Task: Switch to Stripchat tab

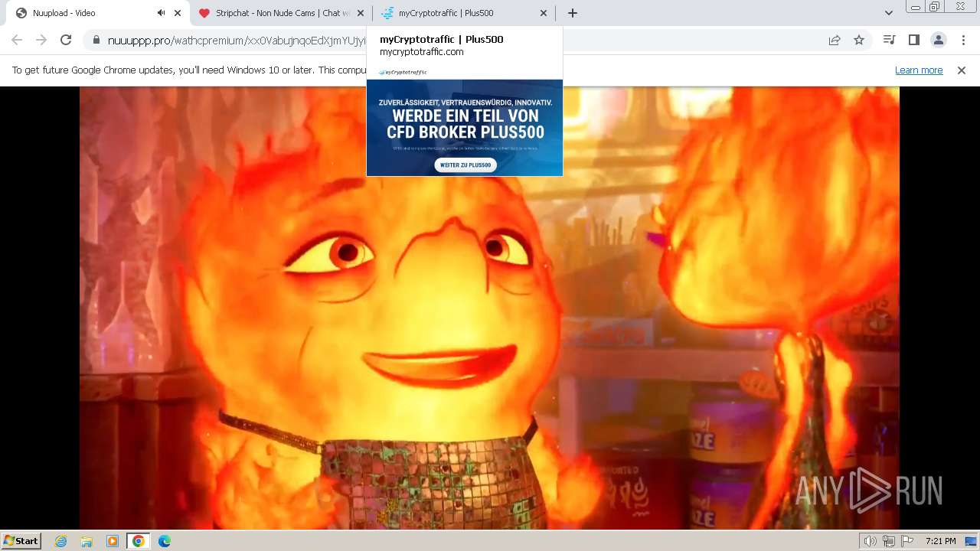Action: coord(280,13)
